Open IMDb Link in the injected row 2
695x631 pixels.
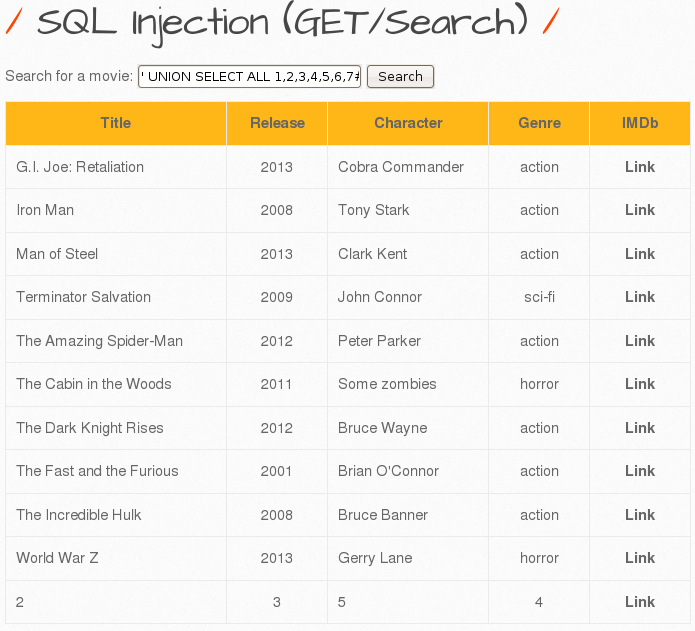[x=640, y=602]
